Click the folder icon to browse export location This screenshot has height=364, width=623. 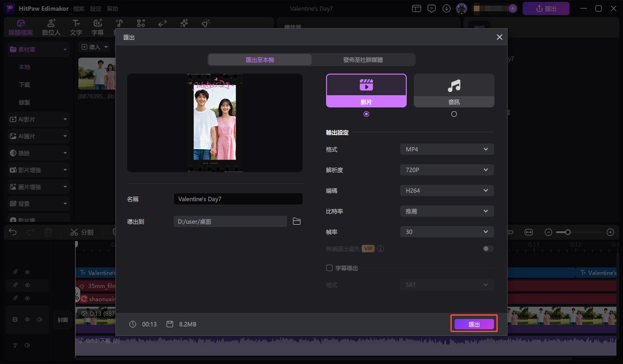(x=296, y=221)
